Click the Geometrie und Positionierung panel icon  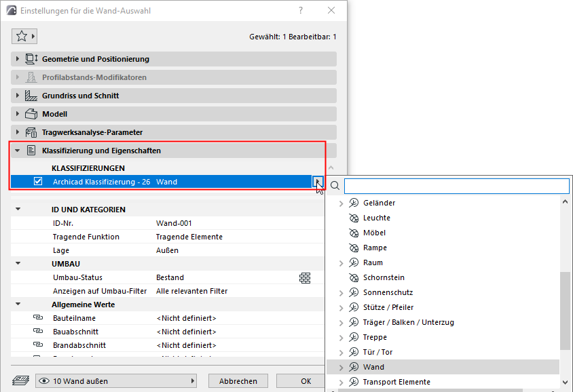tap(31, 59)
